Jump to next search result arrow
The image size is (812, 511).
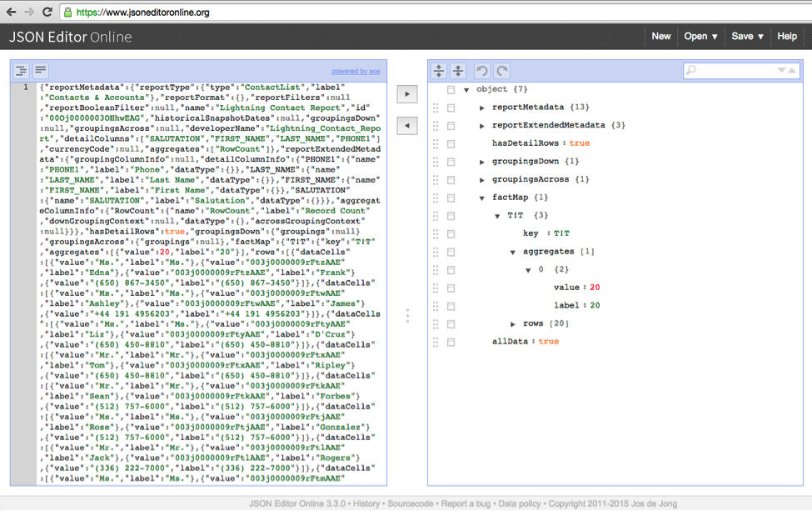tap(781, 71)
